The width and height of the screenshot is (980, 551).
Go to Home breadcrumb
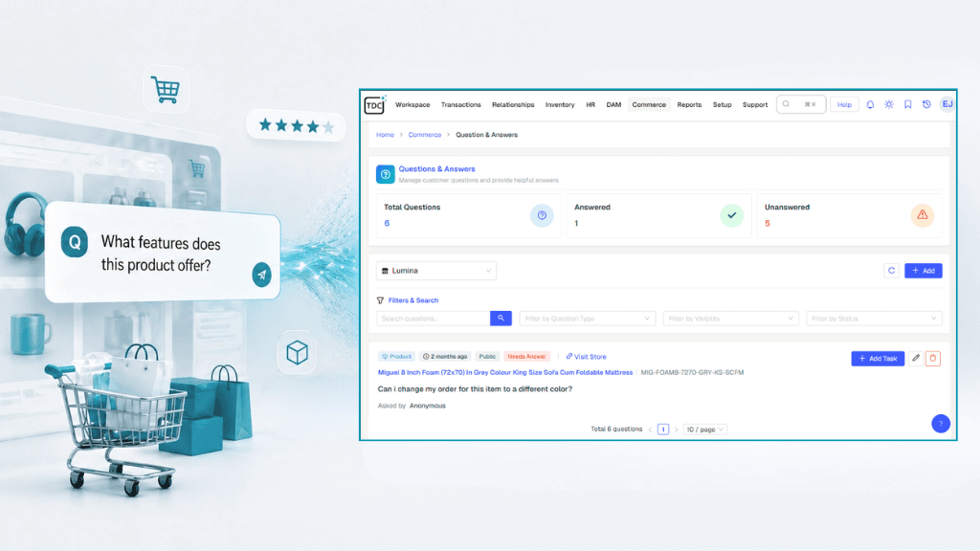point(385,135)
